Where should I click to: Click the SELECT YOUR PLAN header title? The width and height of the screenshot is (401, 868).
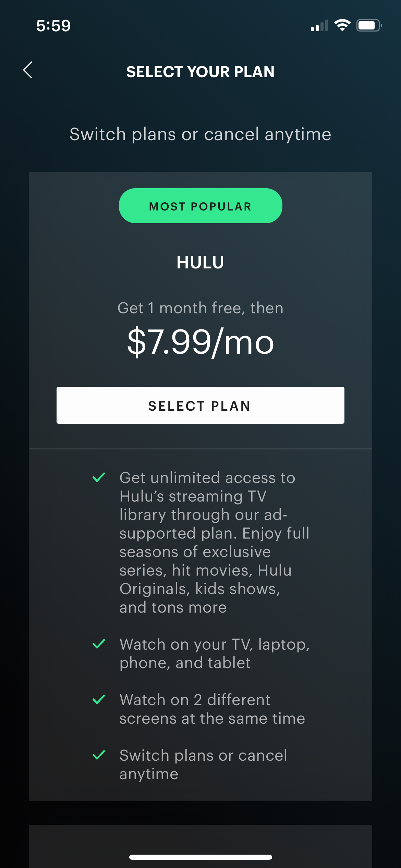click(x=200, y=72)
